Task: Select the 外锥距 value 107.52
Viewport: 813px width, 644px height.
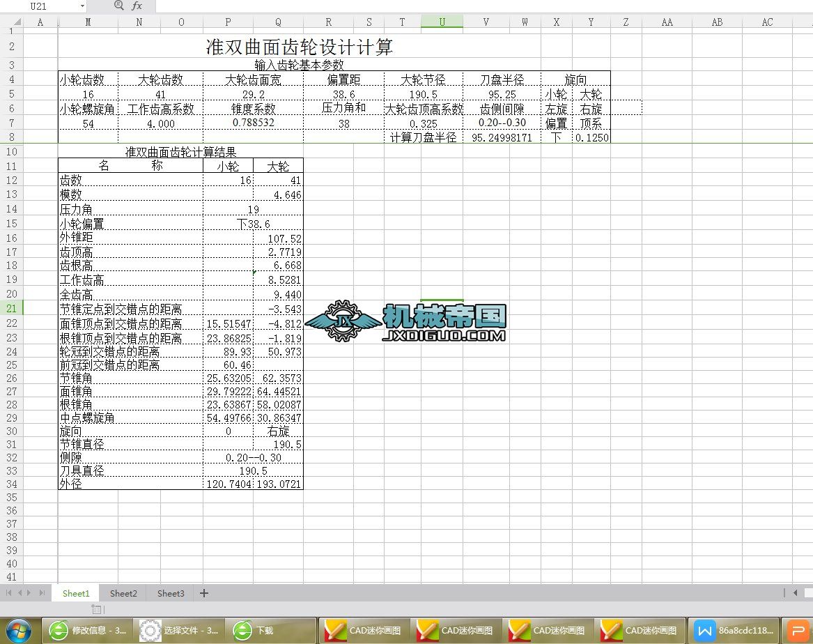Action: point(278,238)
